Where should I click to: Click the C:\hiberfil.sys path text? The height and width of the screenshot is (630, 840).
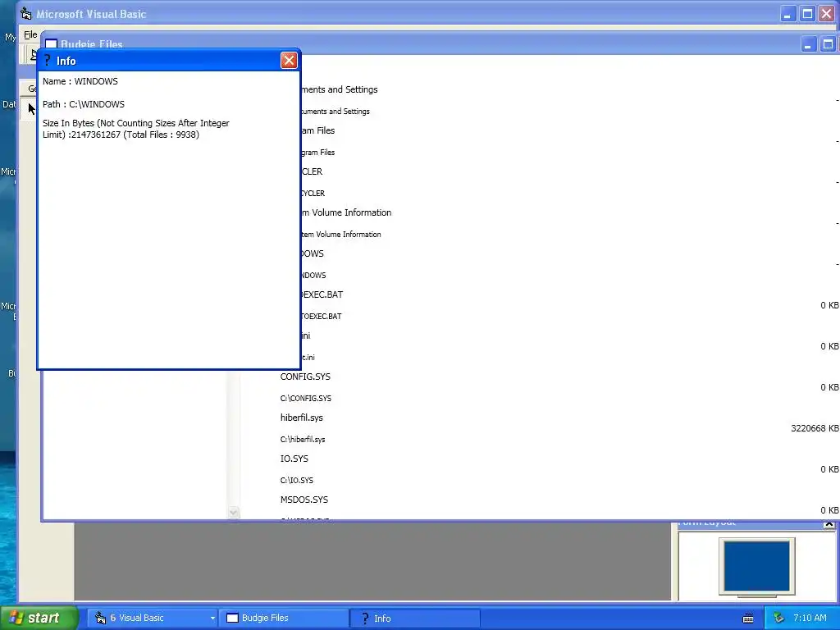coord(303,440)
